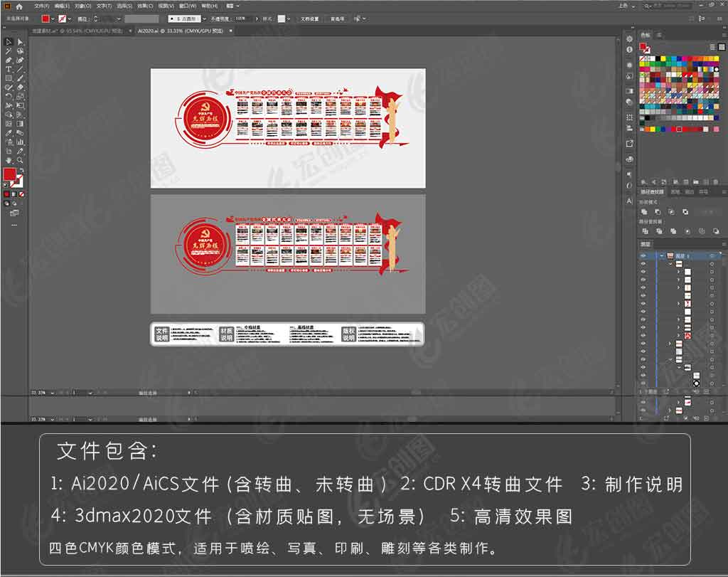Toggle visibility eye of 图层 1
The width and height of the screenshot is (728, 577).
[x=643, y=255]
